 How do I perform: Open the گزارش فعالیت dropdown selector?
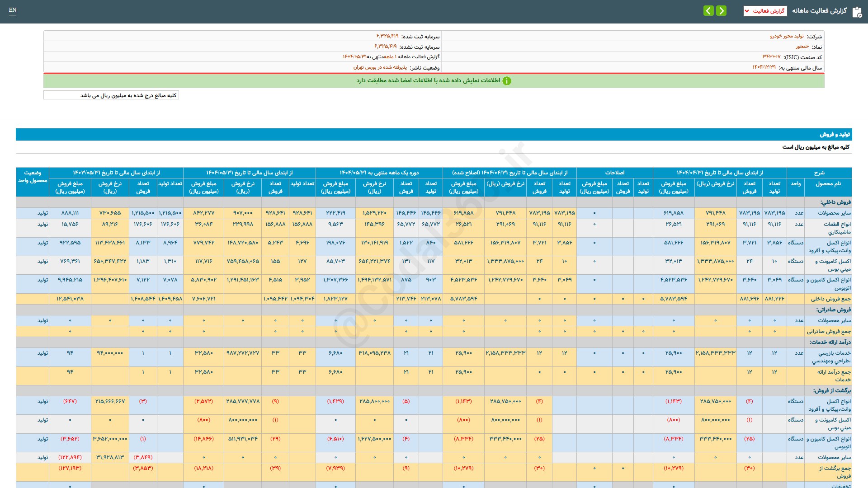coord(765,11)
